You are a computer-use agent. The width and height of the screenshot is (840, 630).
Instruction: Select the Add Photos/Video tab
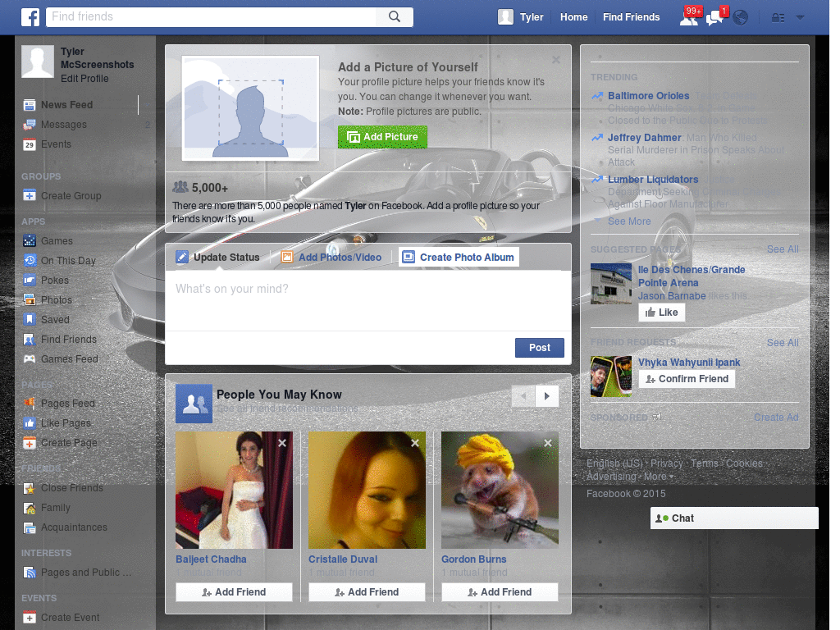pos(331,257)
